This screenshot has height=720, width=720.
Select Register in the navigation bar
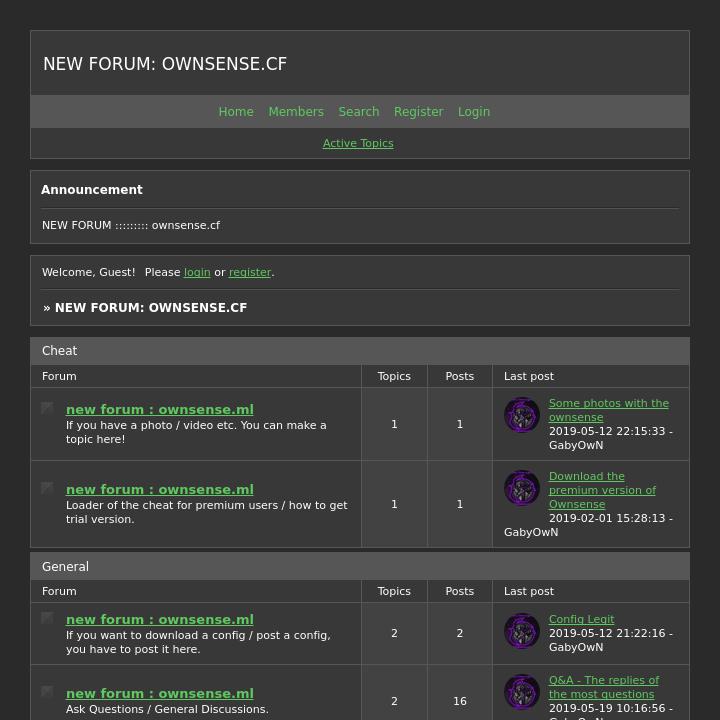click(x=418, y=112)
